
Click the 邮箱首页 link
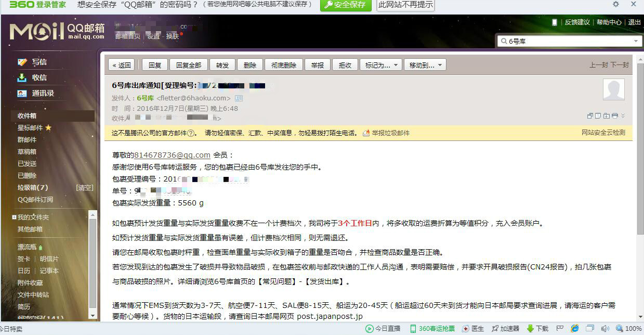click(x=128, y=36)
